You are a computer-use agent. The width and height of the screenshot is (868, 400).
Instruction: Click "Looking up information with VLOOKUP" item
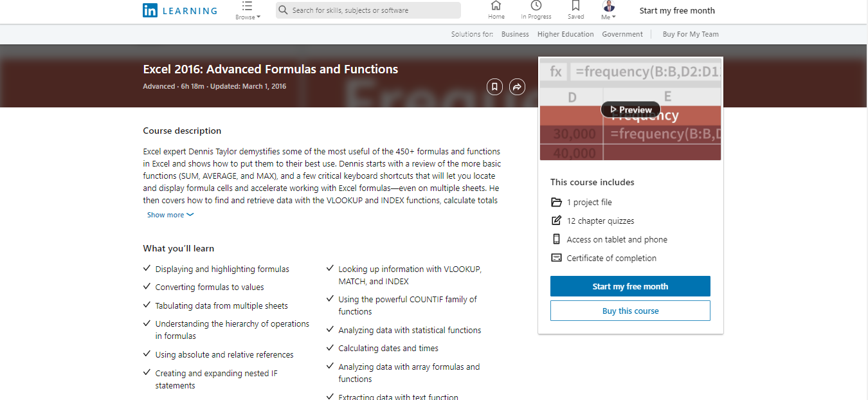(x=410, y=275)
